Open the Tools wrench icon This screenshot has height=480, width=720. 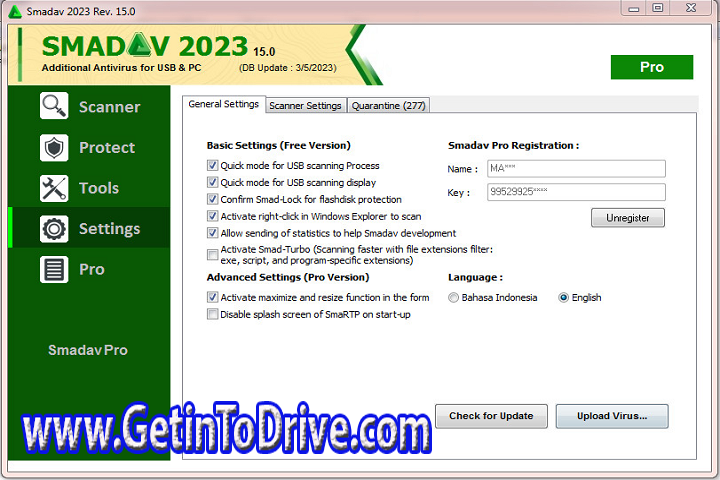point(54,188)
